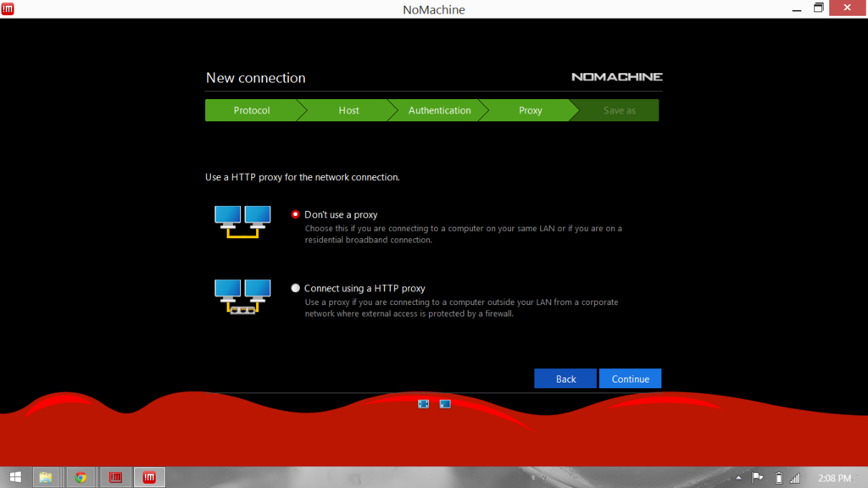The image size is (868, 488).
Task: Click the 2:08 PM clock
Action: coord(835,478)
